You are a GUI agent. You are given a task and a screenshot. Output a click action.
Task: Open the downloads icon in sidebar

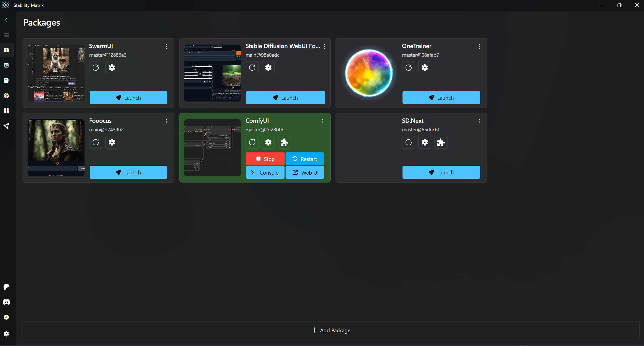(7, 317)
